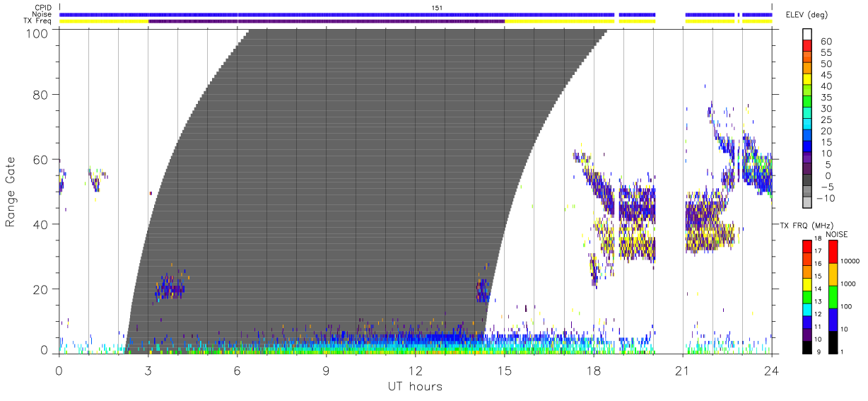The height and width of the screenshot is (401, 868).
Task: Select the green 13–14 MHz TX FRQ swatch
Action: pyautogui.click(x=807, y=296)
